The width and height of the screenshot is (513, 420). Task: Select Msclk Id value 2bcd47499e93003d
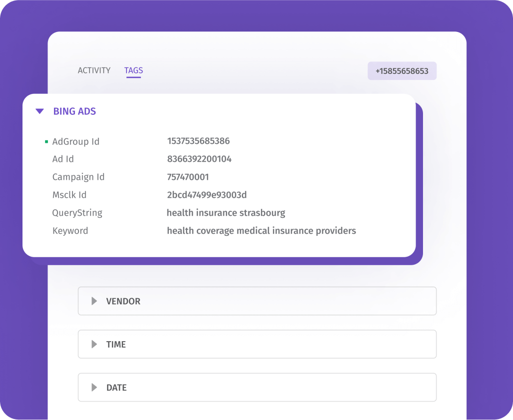pos(207,195)
